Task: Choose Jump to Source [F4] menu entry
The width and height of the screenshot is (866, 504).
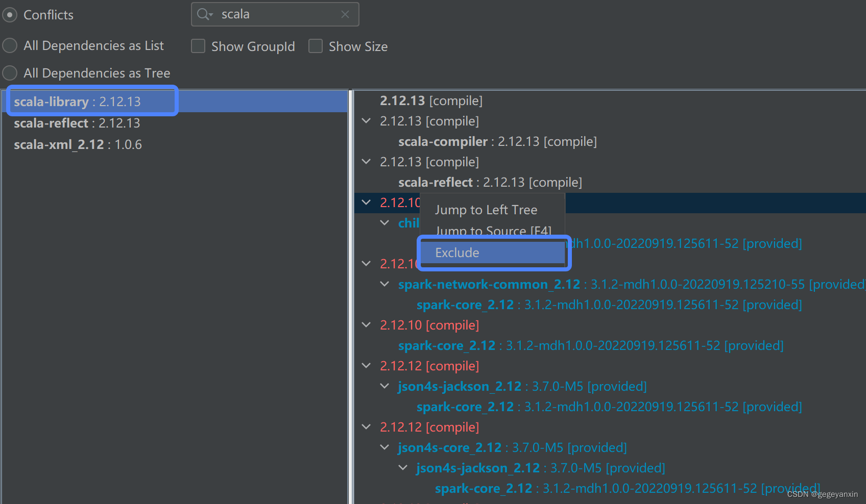Action: pyautogui.click(x=492, y=231)
